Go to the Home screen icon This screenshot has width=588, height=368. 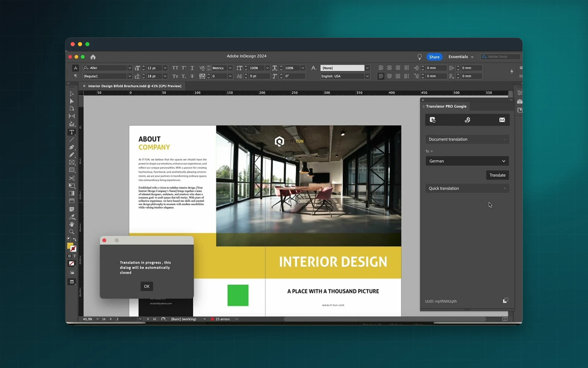(x=93, y=57)
